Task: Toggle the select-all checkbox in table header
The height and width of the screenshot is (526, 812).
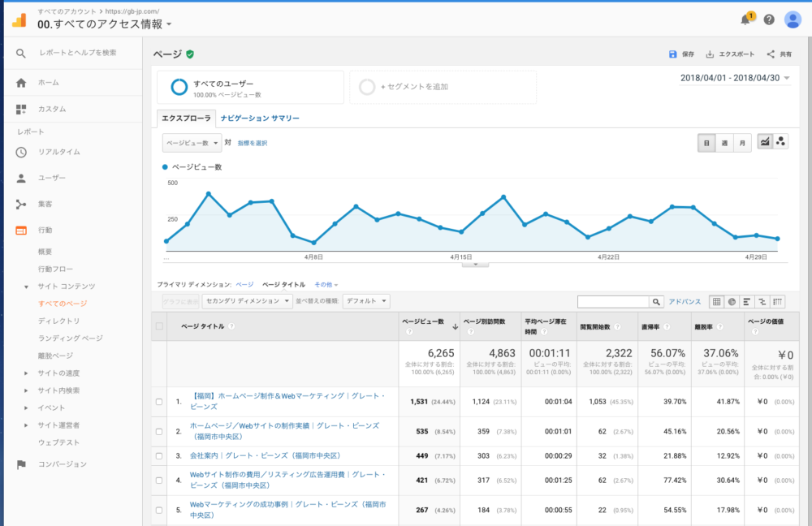Action: pos(159,326)
